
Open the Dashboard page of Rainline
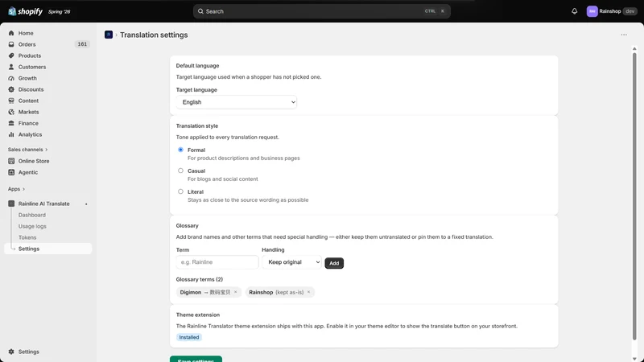(x=32, y=215)
